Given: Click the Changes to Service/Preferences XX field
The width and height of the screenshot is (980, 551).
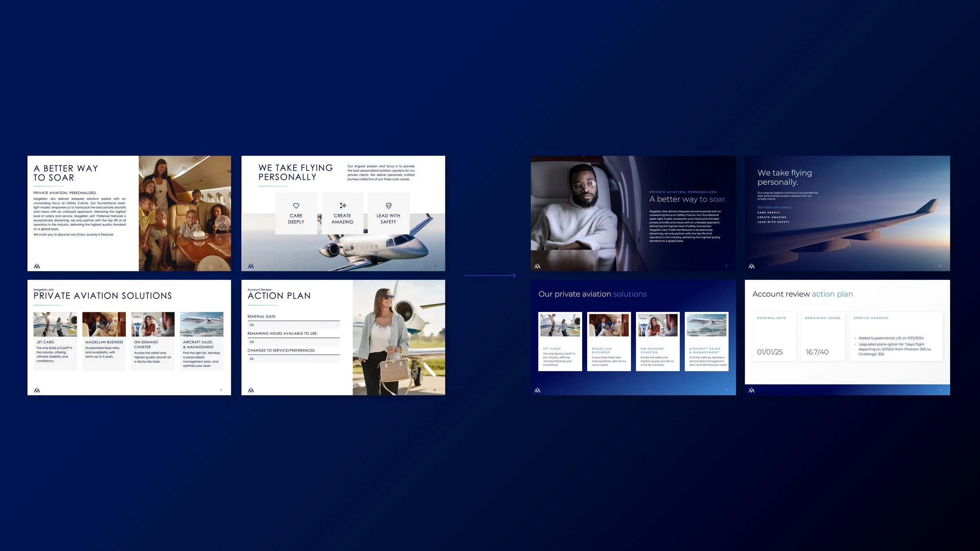Looking at the screenshot, I should click(293, 359).
